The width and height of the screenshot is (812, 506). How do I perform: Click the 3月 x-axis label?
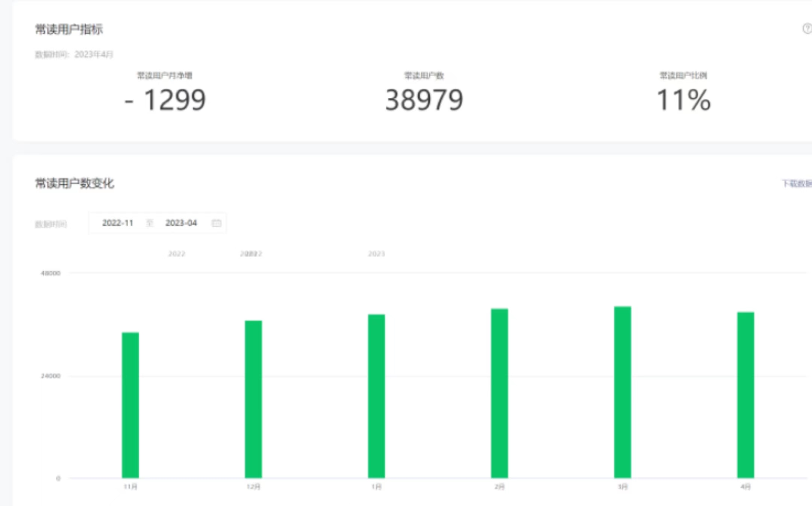(x=623, y=487)
